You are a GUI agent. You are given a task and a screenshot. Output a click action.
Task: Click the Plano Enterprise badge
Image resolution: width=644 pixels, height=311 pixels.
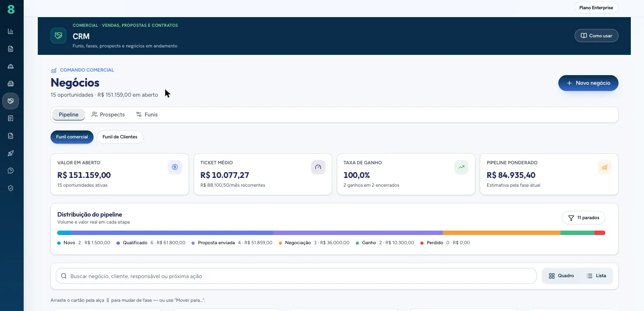click(x=596, y=7)
